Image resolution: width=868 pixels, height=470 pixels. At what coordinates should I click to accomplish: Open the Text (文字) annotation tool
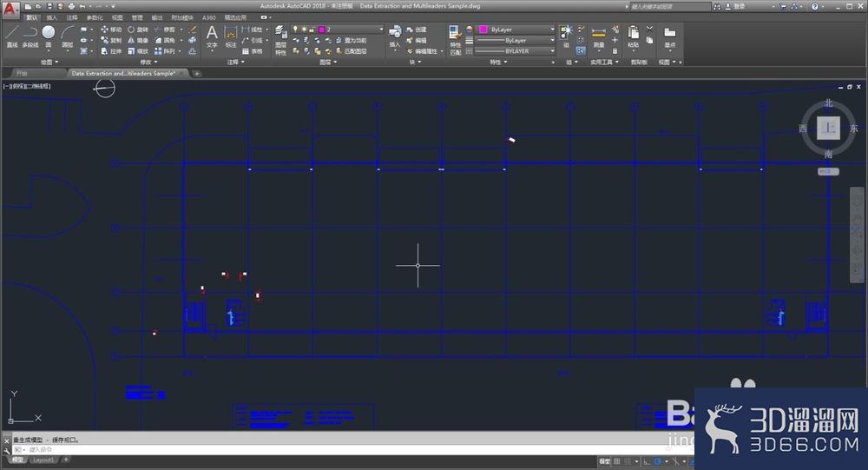(x=212, y=37)
